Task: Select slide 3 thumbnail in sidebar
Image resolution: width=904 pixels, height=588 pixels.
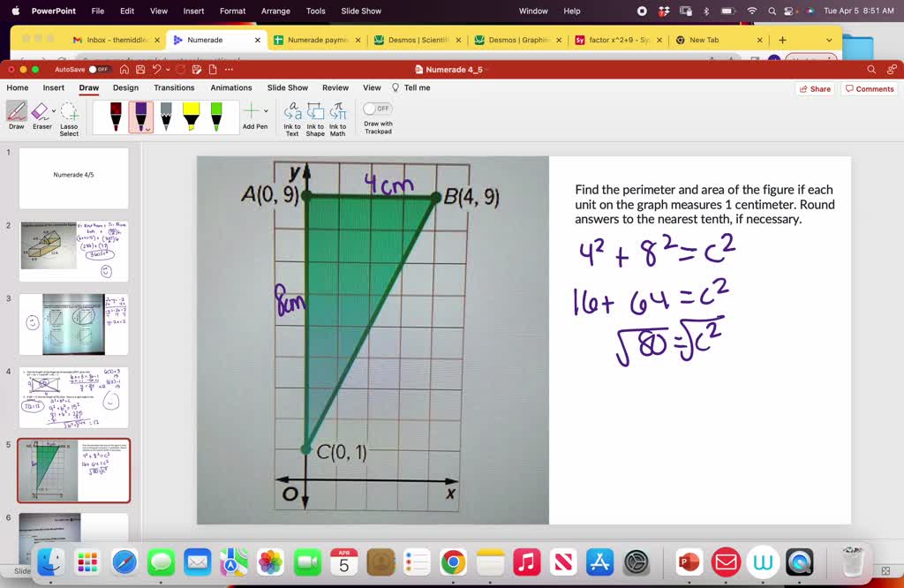Action: point(74,323)
